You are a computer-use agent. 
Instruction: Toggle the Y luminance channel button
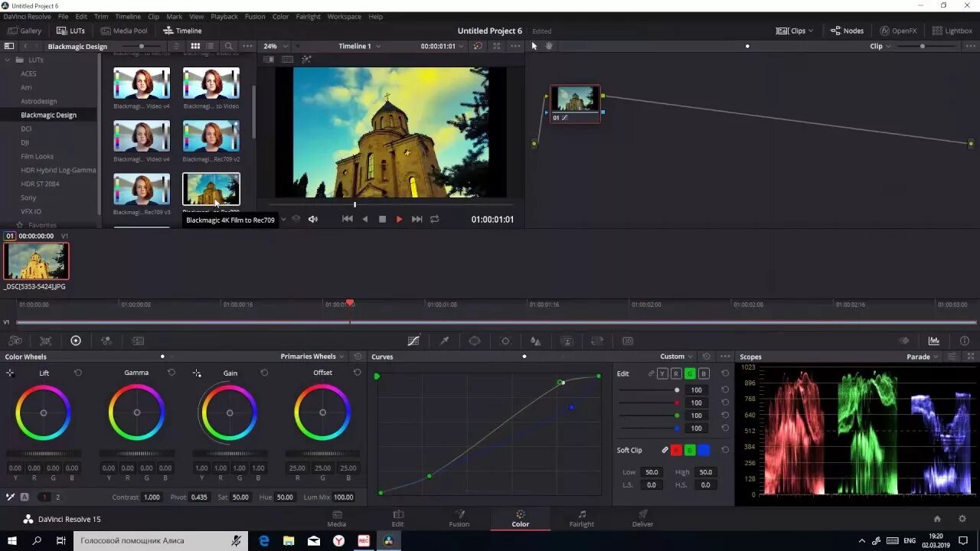(662, 373)
